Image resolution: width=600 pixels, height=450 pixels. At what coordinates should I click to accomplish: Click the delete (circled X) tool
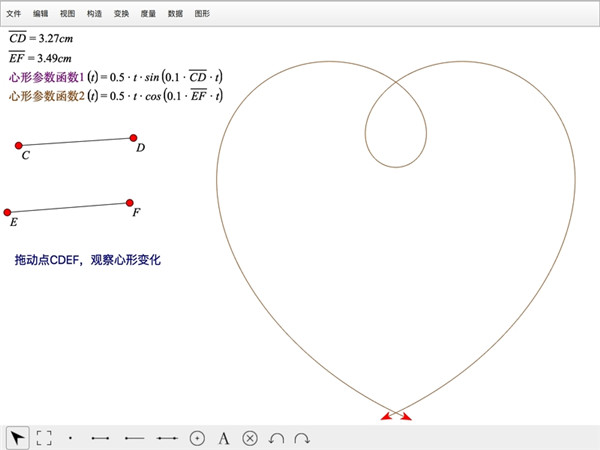click(x=250, y=438)
